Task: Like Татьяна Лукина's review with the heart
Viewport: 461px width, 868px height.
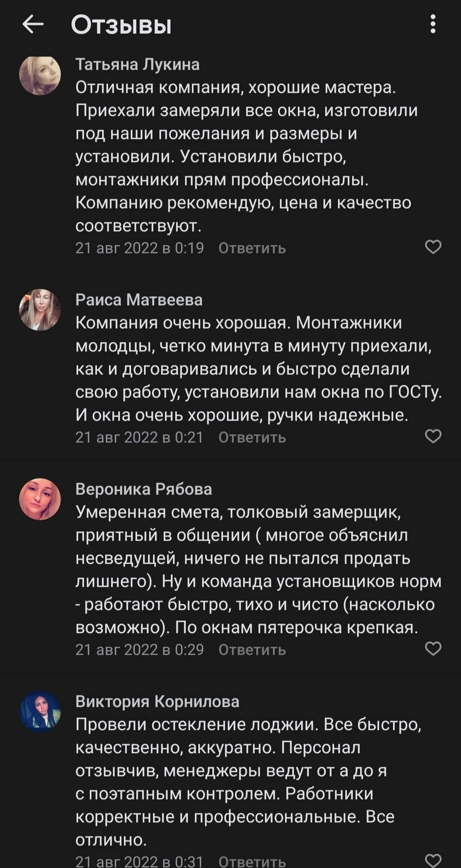Action: (x=433, y=247)
